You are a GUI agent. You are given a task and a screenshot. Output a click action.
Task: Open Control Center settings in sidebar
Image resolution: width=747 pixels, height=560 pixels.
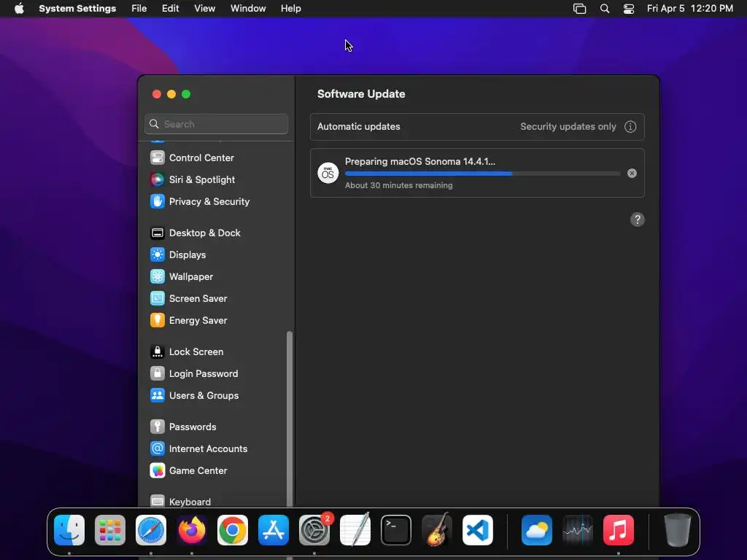[192, 157]
